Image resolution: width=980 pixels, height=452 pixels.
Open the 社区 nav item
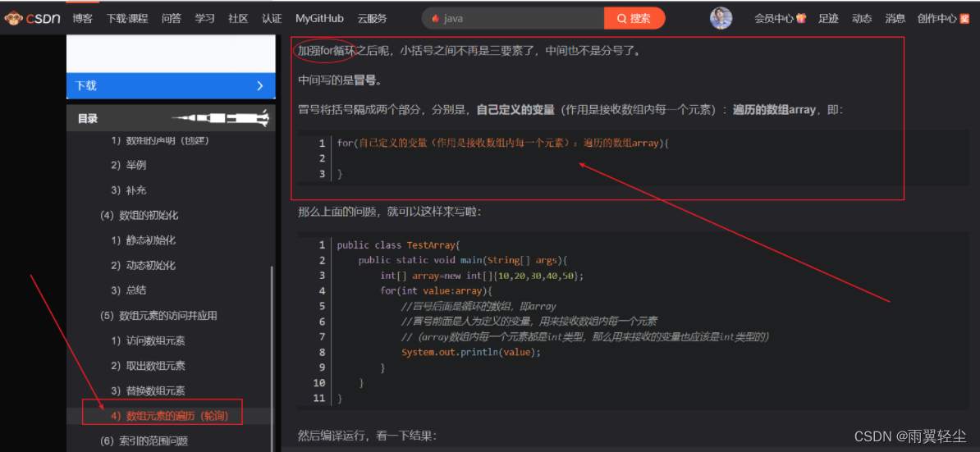coord(238,18)
